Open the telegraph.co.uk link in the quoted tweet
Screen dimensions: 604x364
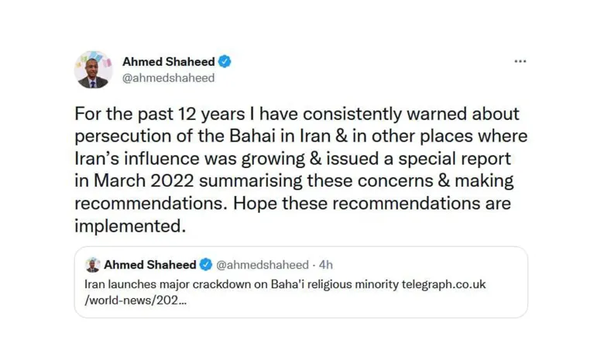point(443,283)
